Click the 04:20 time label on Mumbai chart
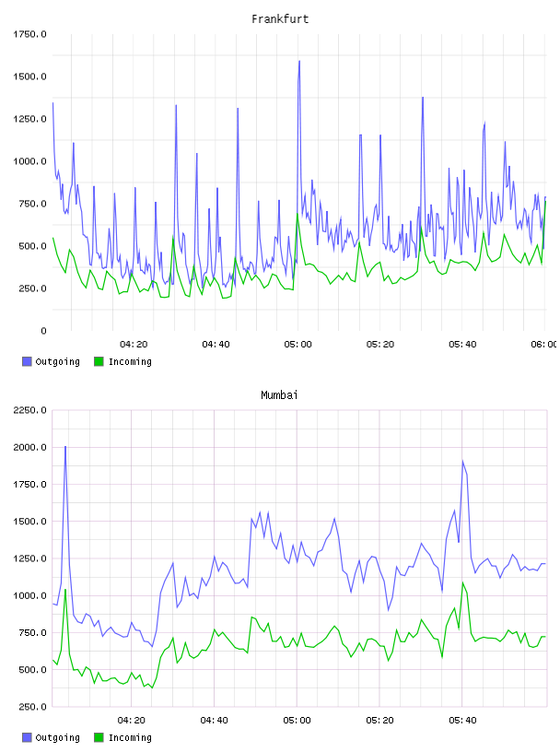The image size is (560, 752). point(132,720)
